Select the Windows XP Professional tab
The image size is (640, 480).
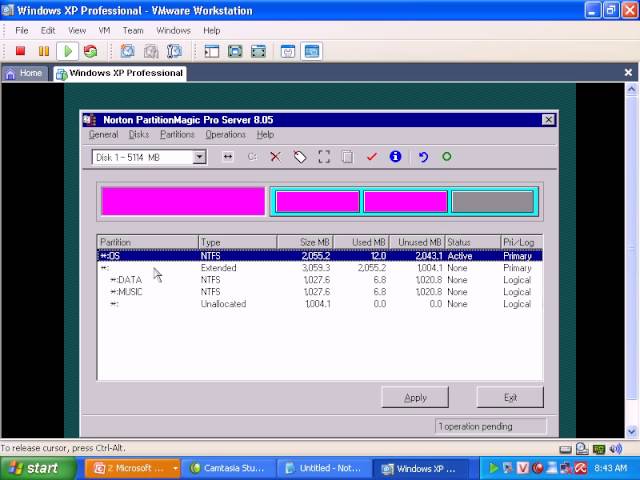pos(120,73)
